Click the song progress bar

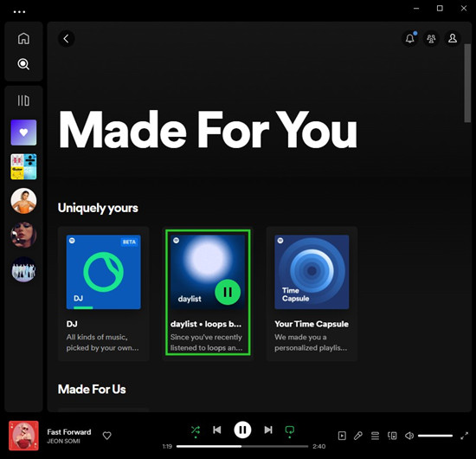point(242,446)
